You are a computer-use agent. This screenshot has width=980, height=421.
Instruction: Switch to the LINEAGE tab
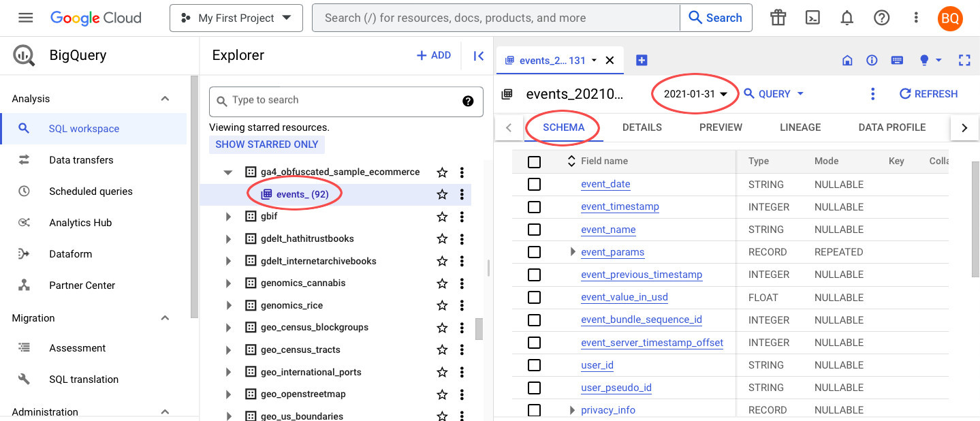[x=800, y=127]
